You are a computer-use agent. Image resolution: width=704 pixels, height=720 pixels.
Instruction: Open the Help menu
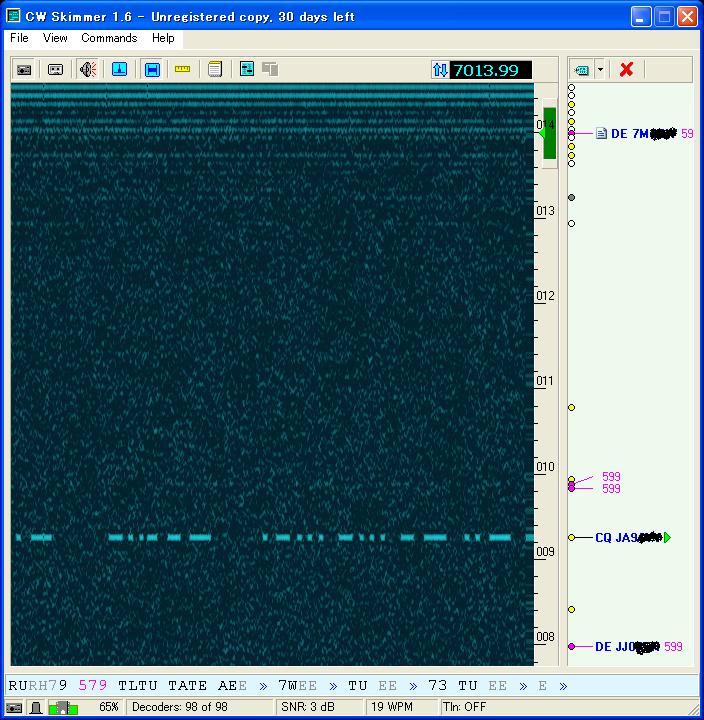[163, 38]
